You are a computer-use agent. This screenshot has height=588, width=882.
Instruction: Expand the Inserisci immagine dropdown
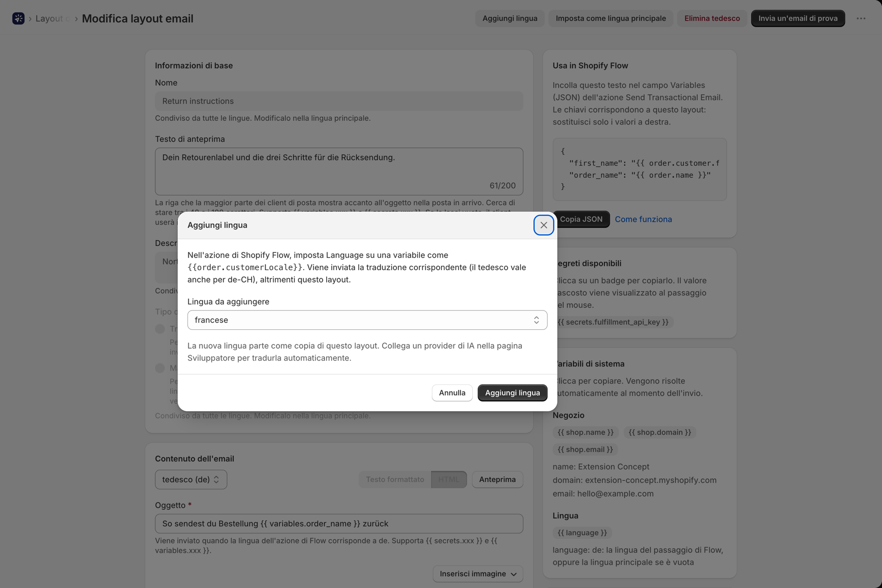(x=478, y=574)
